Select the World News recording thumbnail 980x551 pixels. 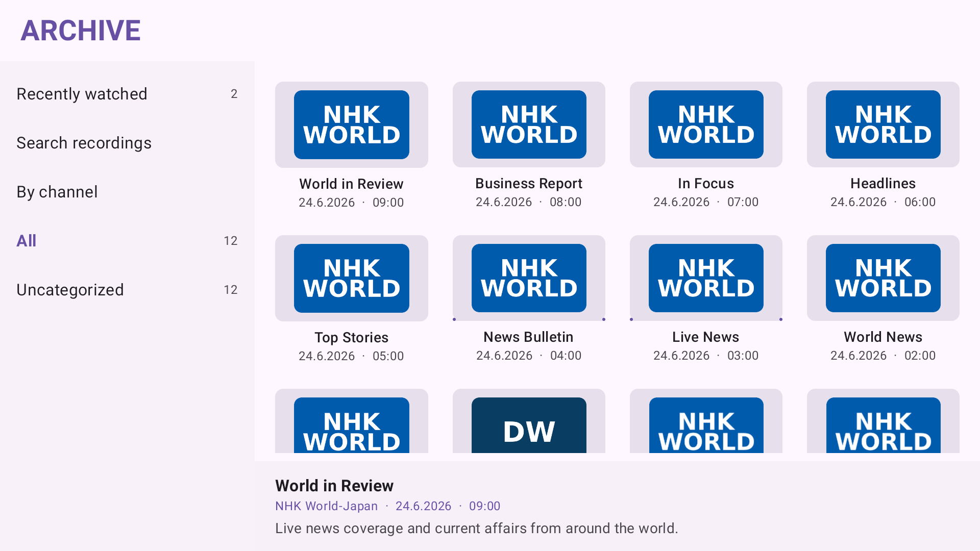[883, 278]
